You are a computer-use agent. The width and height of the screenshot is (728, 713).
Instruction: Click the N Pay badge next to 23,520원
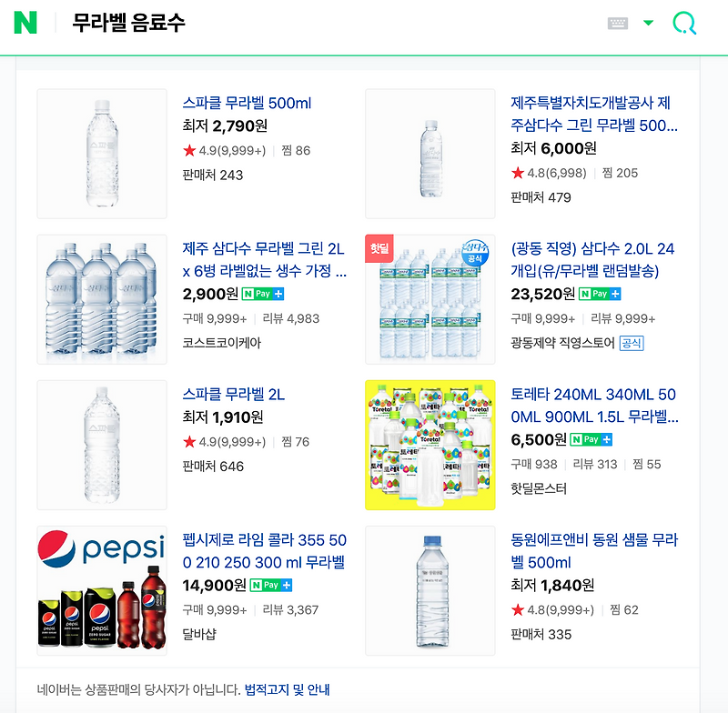600,294
